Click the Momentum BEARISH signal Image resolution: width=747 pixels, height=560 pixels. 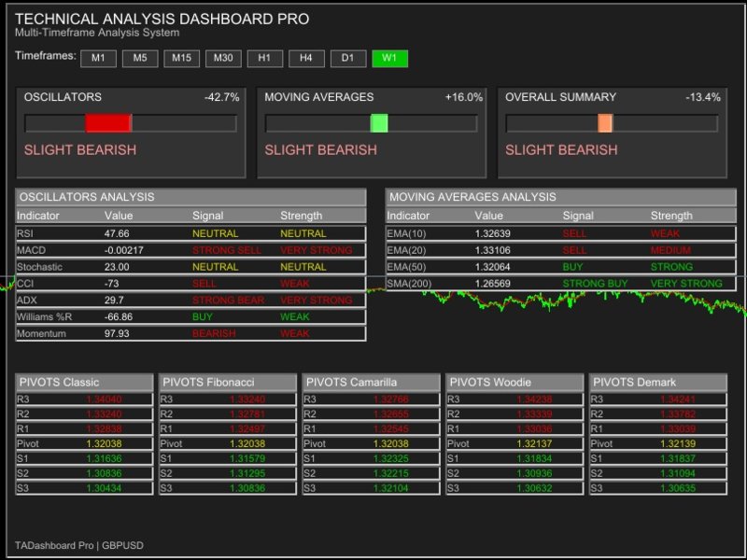point(214,334)
